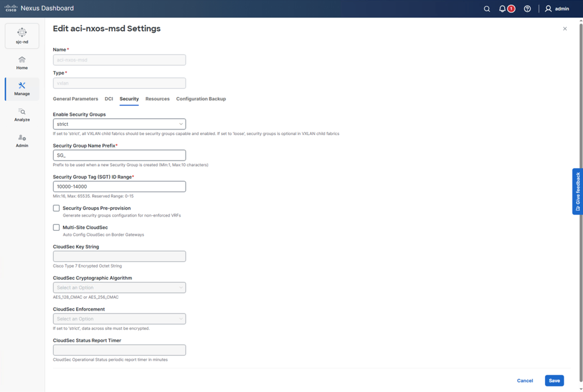Screen dimensions: 583x392
Task: Open Analyze section in sidebar
Action: click(x=22, y=115)
